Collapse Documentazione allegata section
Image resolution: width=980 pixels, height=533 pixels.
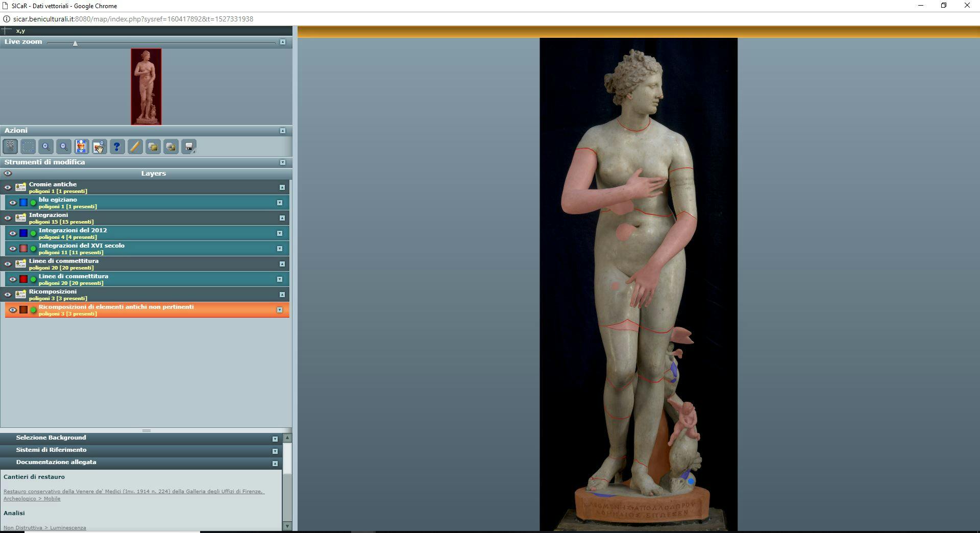tap(275, 464)
